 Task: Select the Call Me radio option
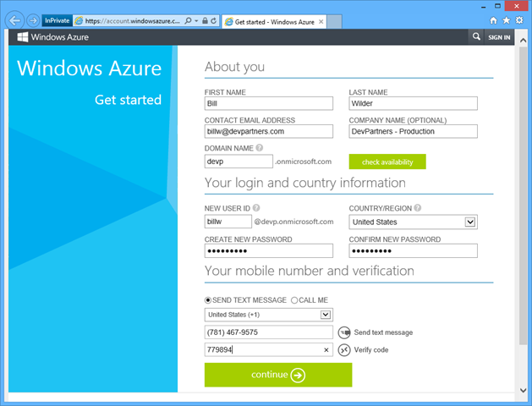pyautogui.click(x=294, y=300)
